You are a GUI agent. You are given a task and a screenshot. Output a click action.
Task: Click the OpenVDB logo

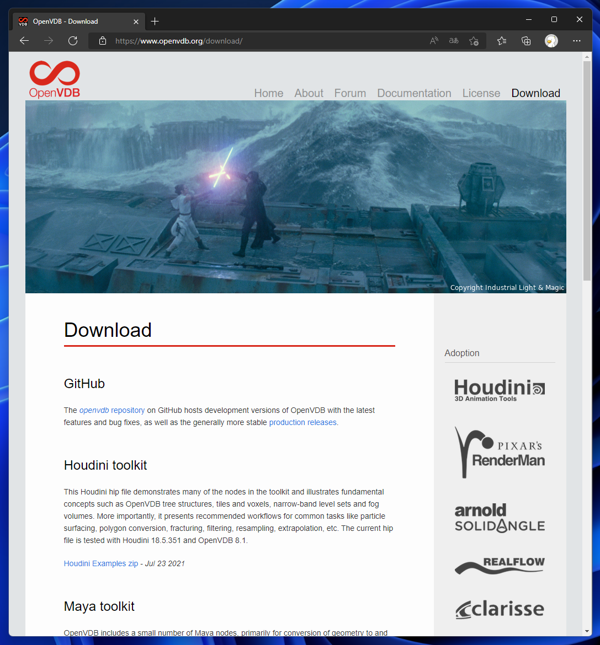tap(55, 79)
